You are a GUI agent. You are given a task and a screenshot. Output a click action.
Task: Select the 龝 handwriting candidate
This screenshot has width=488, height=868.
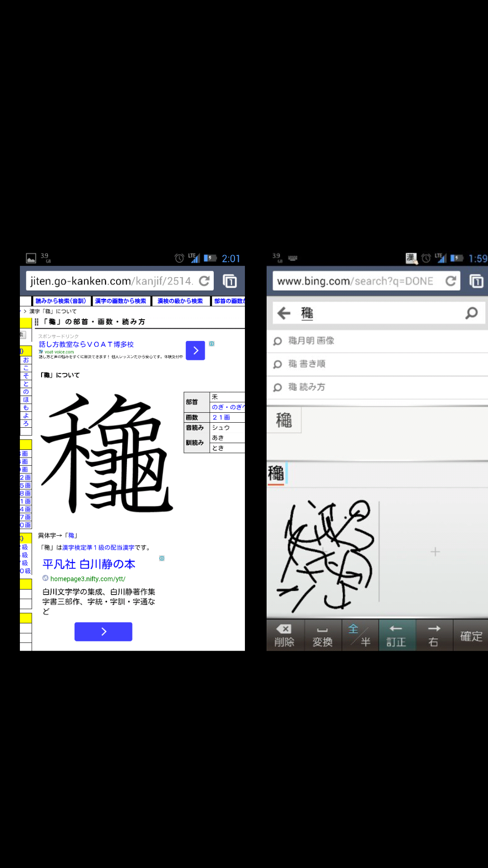pyautogui.click(x=284, y=420)
